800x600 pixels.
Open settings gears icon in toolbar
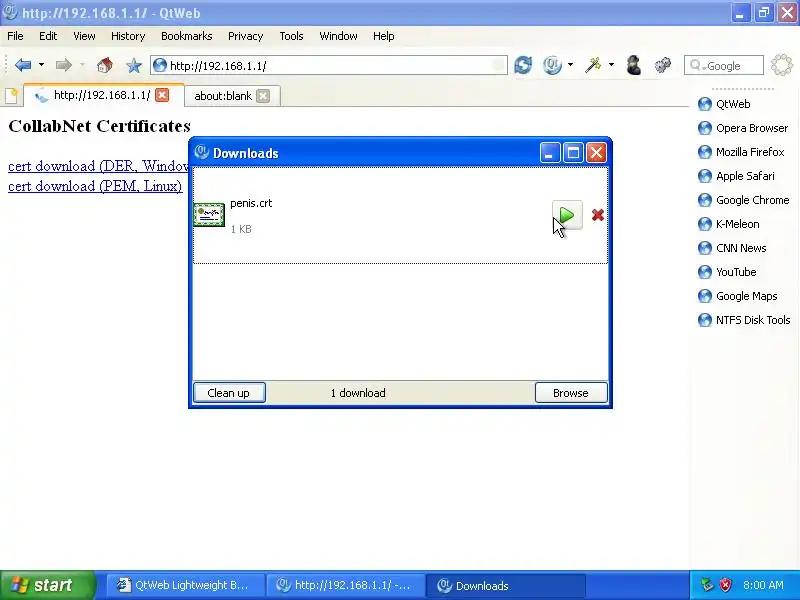[663, 65]
